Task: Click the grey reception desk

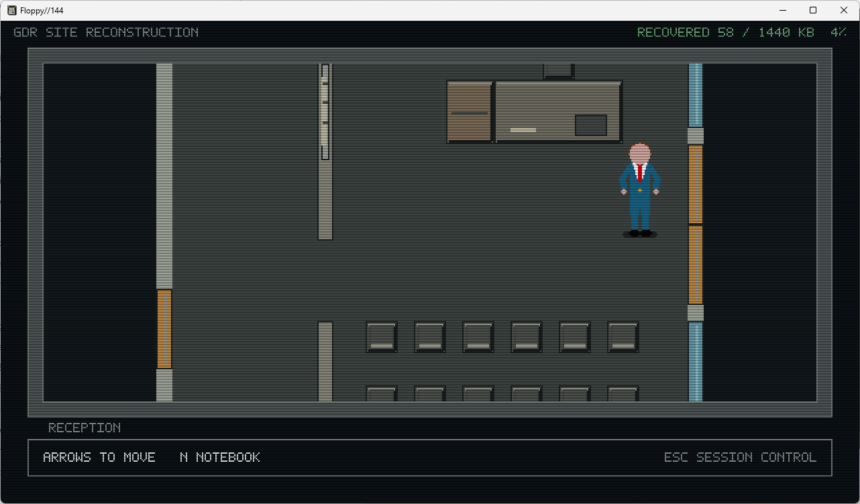Action: (x=558, y=112)
